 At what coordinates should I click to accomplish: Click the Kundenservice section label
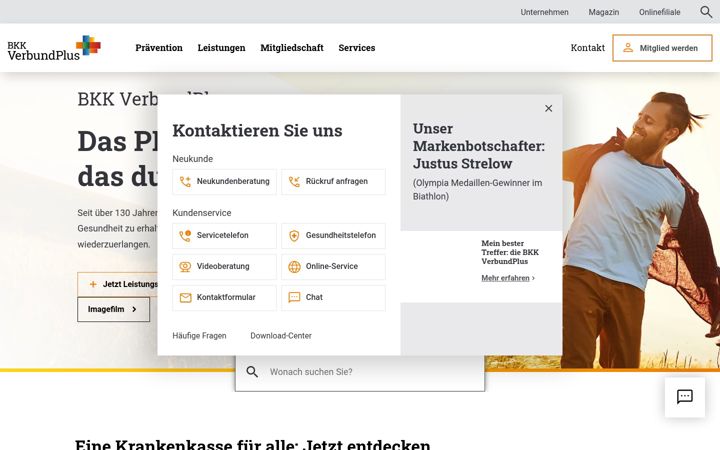202,213
